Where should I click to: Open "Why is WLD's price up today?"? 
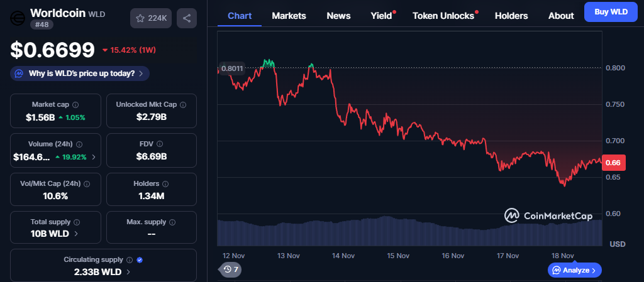pos(80,73)
